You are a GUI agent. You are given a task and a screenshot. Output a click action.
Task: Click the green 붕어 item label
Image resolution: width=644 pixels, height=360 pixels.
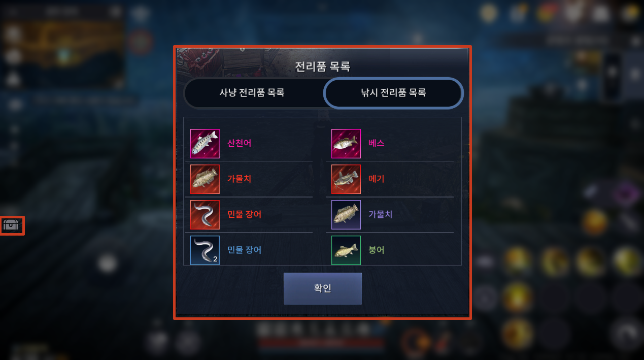[x=377, y=250]
